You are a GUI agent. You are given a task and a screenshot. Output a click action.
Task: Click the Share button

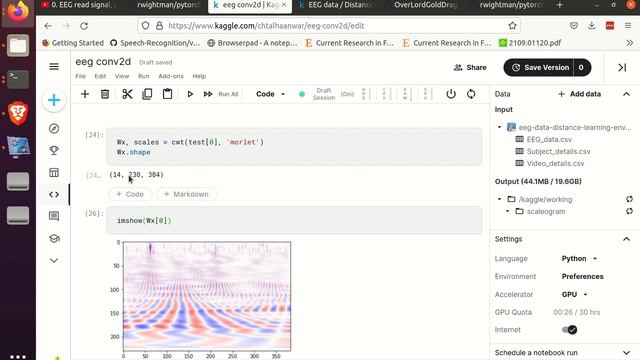coord(470,68)
